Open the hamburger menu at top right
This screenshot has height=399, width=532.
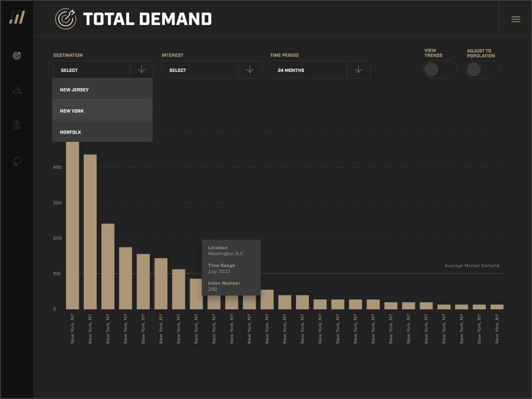(x=516, y=19)
